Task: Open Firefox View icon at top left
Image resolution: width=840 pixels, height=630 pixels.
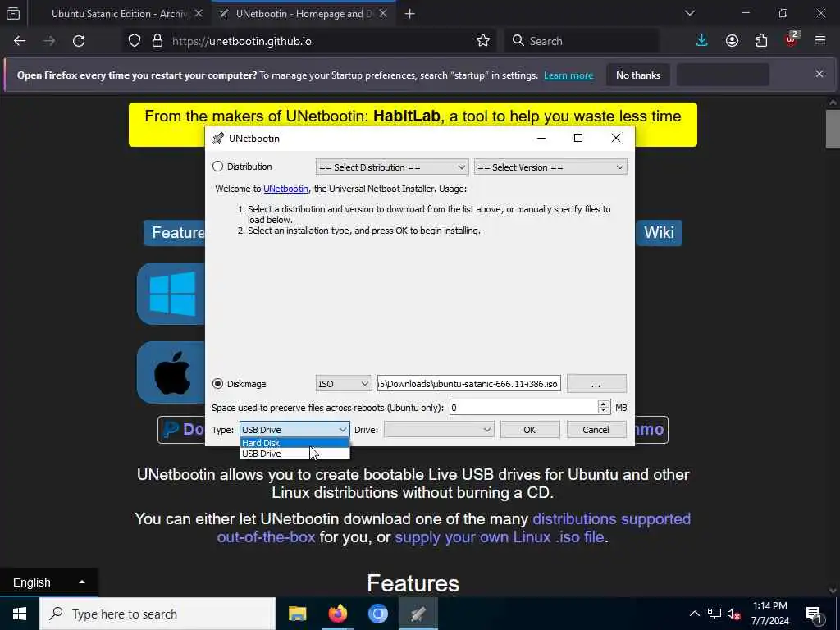Action: pyautogui.click(x=13, y=14)
